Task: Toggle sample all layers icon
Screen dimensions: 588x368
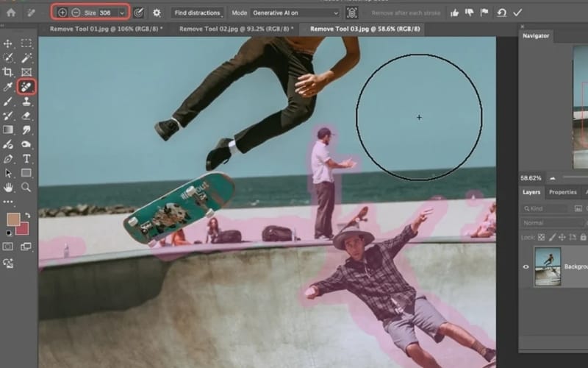Action: pos(352,13)
